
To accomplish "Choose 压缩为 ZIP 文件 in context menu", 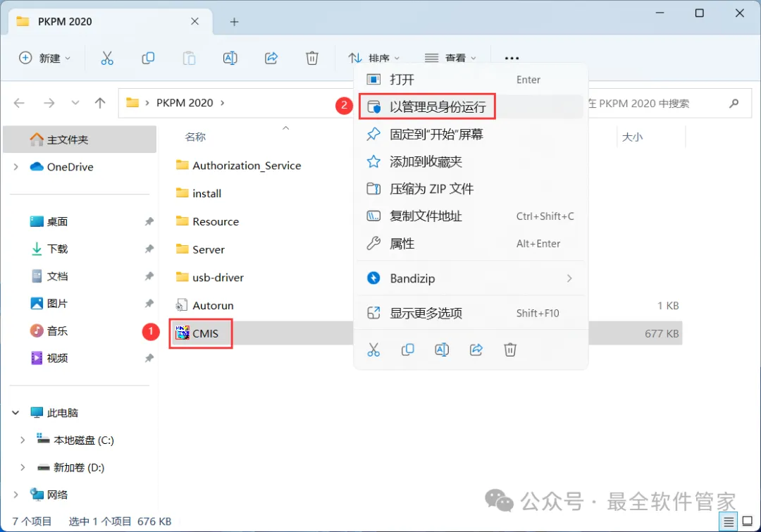I will (x=470, y=189).
